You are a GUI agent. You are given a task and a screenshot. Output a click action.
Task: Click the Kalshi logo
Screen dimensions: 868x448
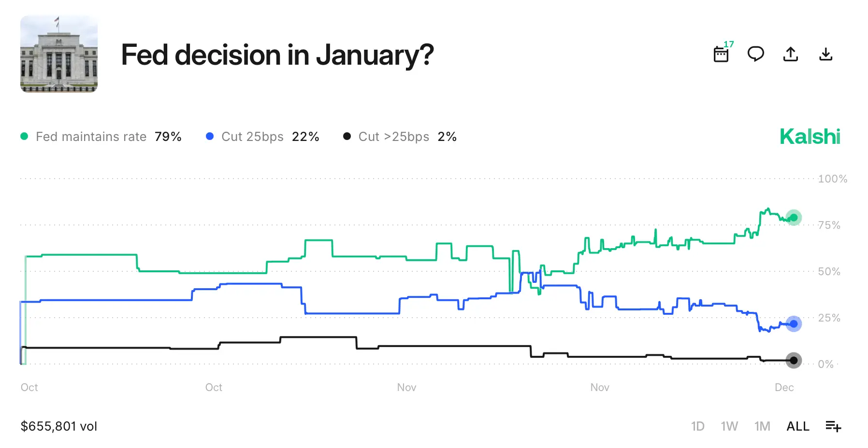click(810, 137)
